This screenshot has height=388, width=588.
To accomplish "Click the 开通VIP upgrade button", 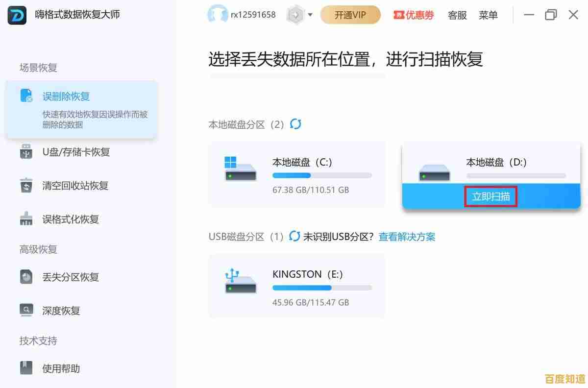I will pyautogui.click(x=350, y=15).
